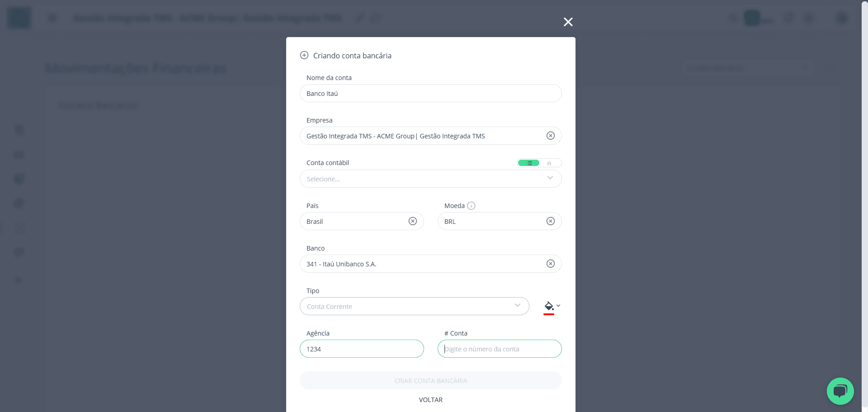
Task: Open the paint bucket account color picker
Action: [x=552, y=307]
